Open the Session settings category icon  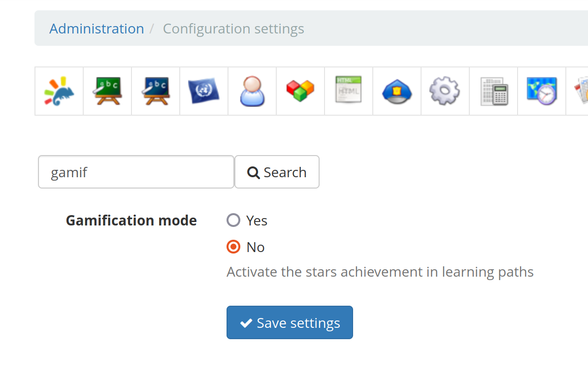tap(155, 91)
